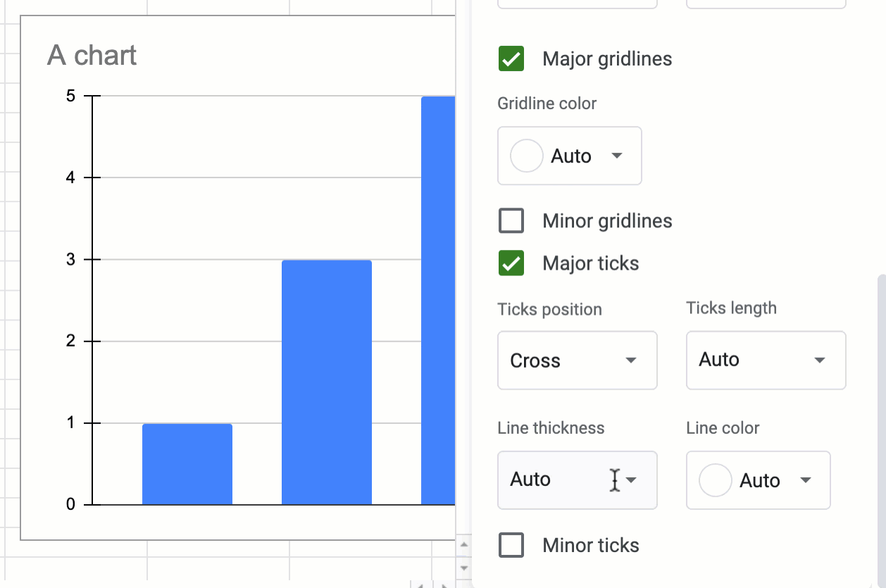The height and width of the screenshot is (588, 886).
Task: Click the spreadsheet scroll down arrow
Action: (463, 568)
